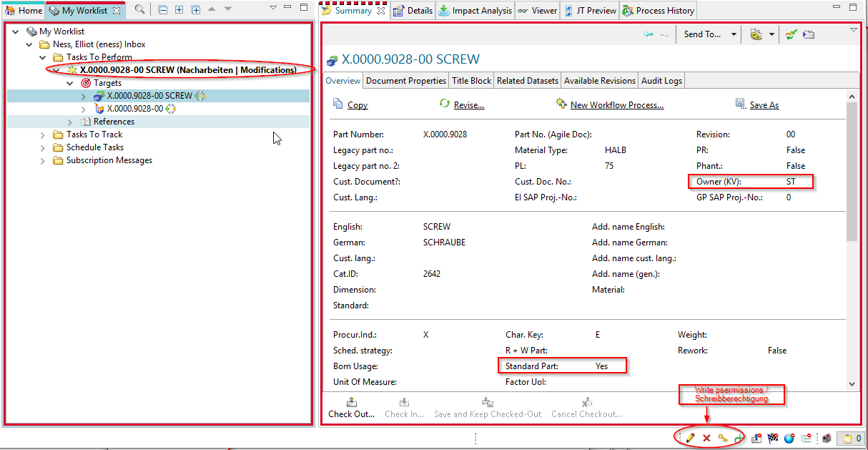Expand the Tasks To Track folder
The height and width of the screenshot is (450, 868).
point(43,134)
